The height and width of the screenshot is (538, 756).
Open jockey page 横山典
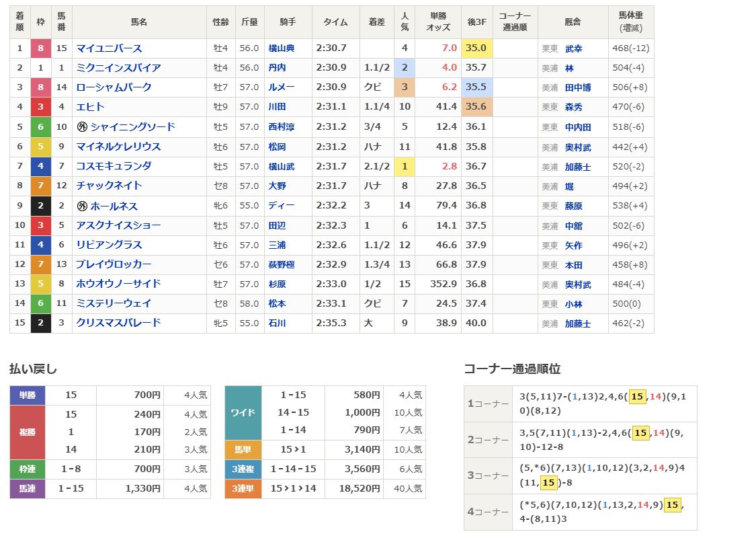tap(282, 48)
